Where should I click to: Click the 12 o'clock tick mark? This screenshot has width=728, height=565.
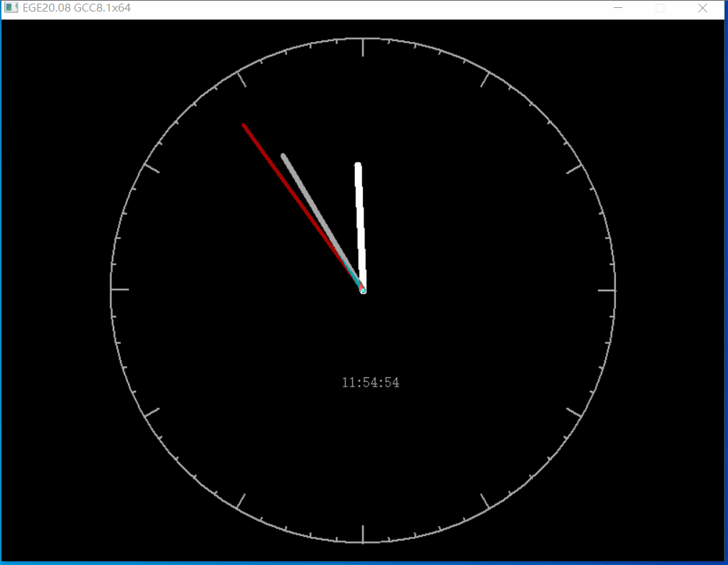click(363, 48)
